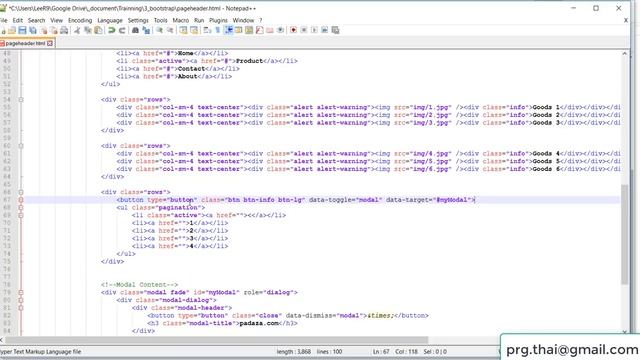This screenshot has height=360, width=640.
Task: Collapse the active li fold on line 69
Action: tap(21, 215)
